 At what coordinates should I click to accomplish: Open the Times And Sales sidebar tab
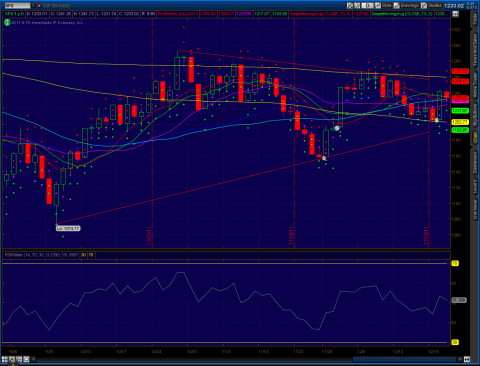click(475, 49)
